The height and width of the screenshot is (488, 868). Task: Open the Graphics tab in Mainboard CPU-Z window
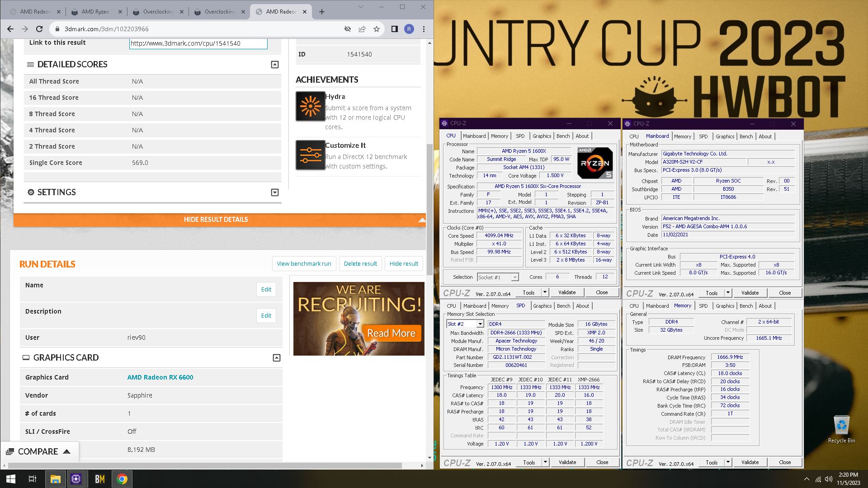725,136
